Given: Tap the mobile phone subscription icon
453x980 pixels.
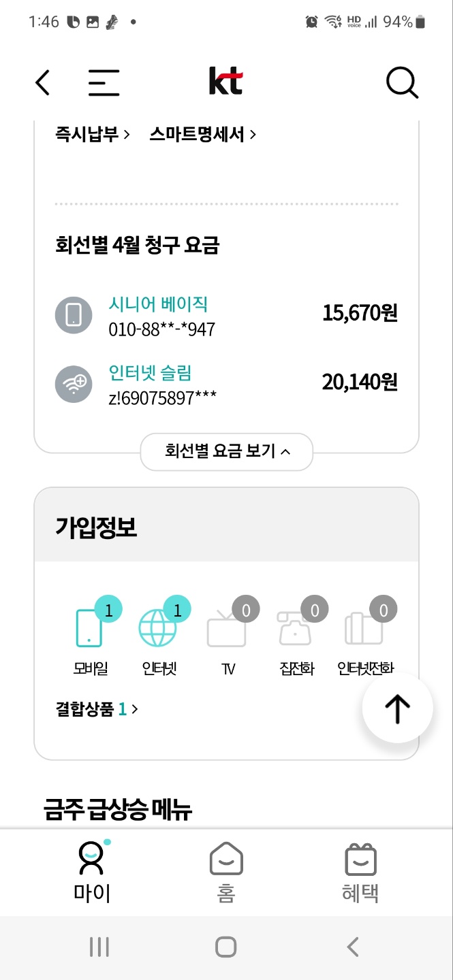Looking at the screenshot, I should (x=89, y=627).
